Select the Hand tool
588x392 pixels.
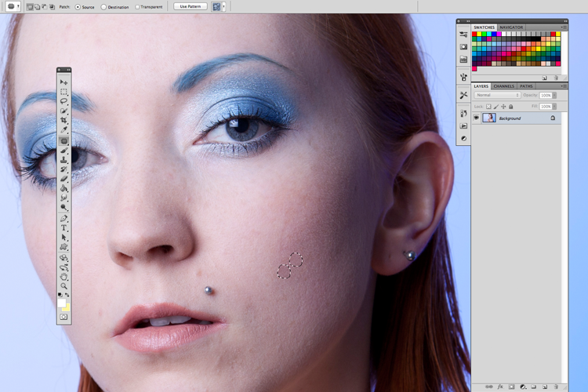pos(64,277)
